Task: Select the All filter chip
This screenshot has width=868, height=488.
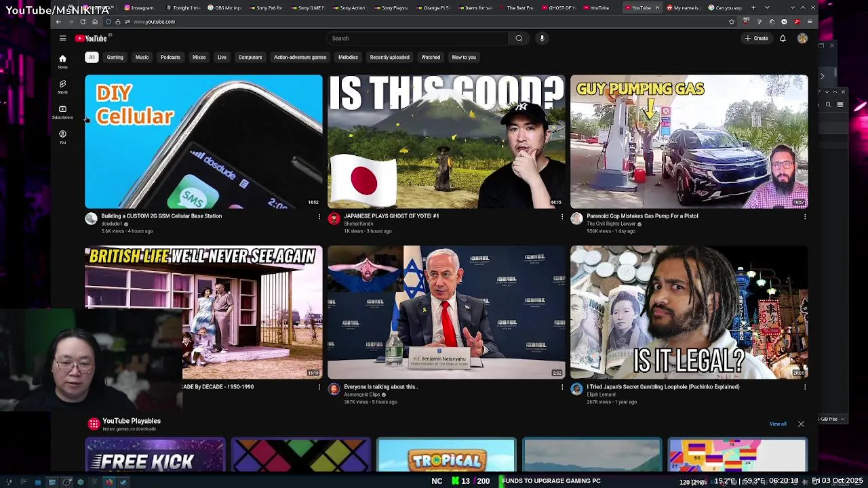Action: (92, 58)
